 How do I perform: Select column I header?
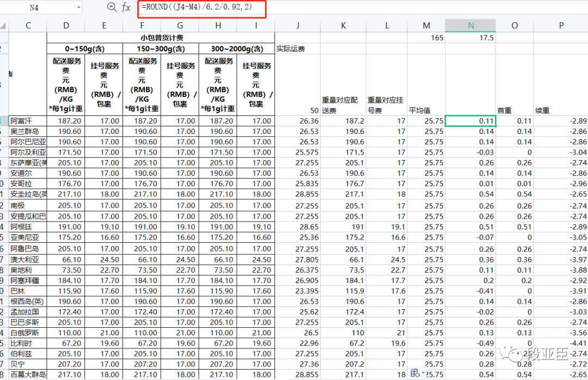256,26
